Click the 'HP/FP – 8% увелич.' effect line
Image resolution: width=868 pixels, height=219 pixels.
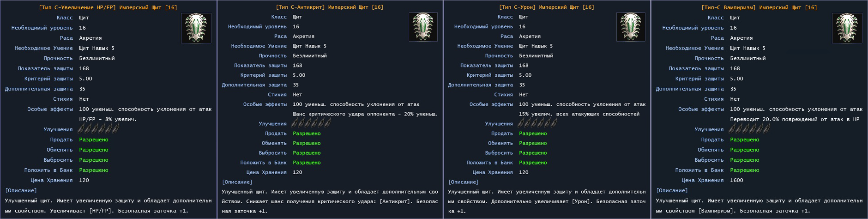coord(108,119)
